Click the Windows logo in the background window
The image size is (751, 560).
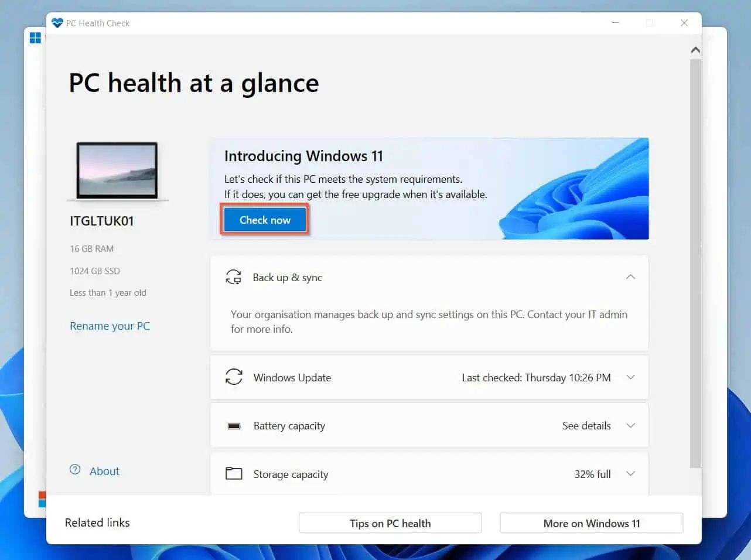tap(35, 37)
